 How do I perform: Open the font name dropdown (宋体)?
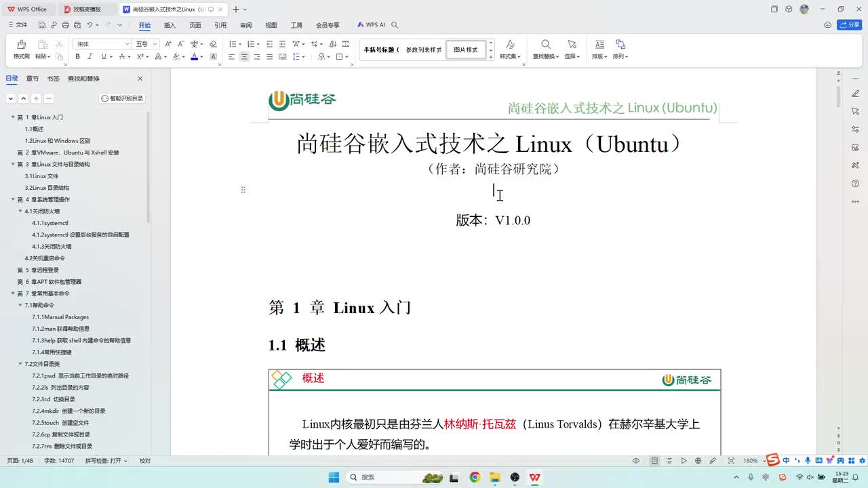127,44
